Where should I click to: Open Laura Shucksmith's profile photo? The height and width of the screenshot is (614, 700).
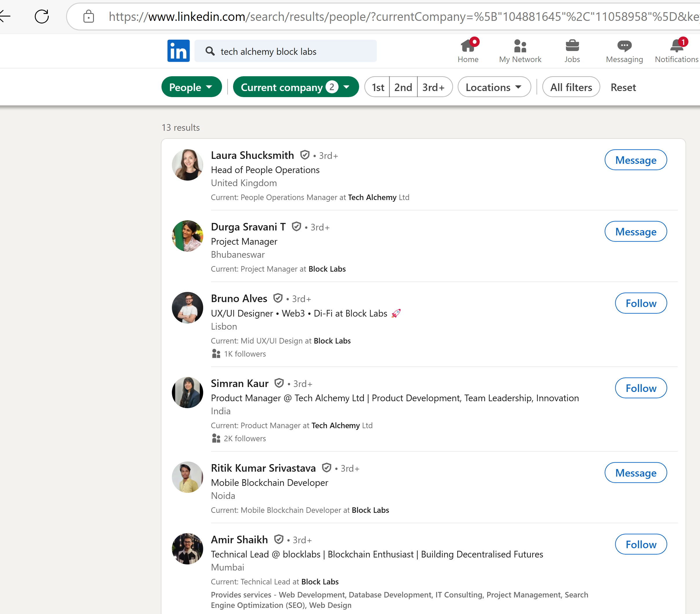coord(187,165)
